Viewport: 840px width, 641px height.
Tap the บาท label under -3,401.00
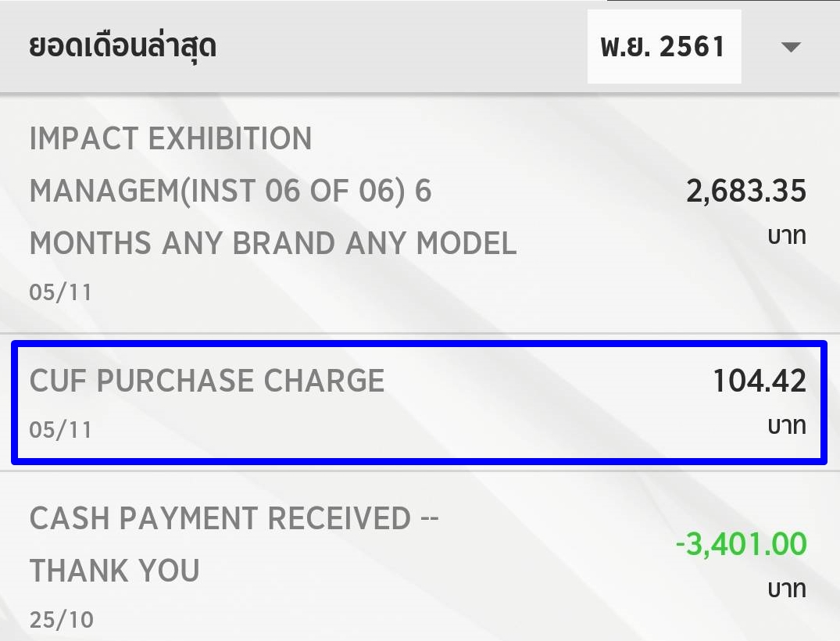click(785, 588)
